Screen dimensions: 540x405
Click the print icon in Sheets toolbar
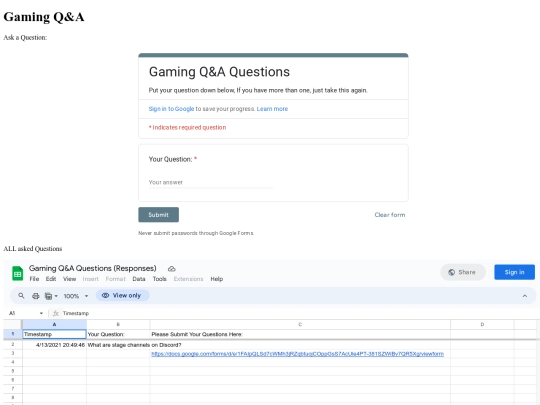[35, 296]
